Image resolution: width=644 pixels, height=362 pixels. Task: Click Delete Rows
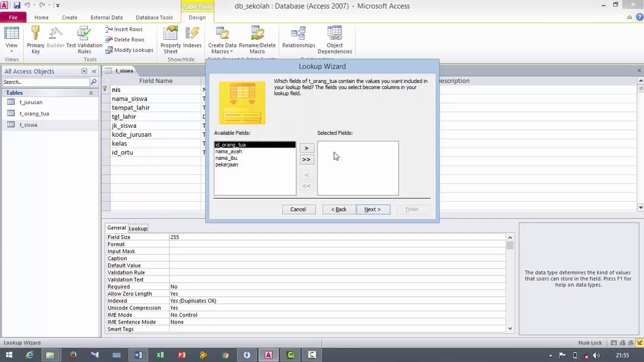124,40
